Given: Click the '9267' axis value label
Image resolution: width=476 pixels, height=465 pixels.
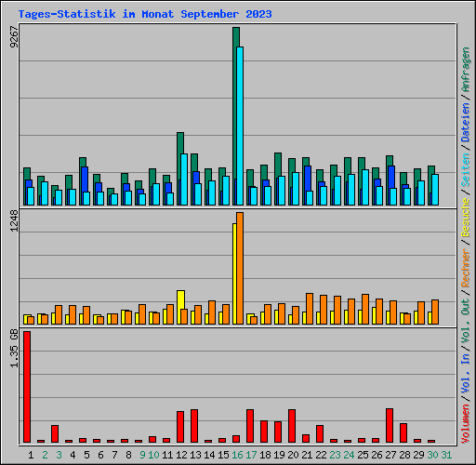Looking at the screenshot, I should pyautogui.click(x=14, y=37).
